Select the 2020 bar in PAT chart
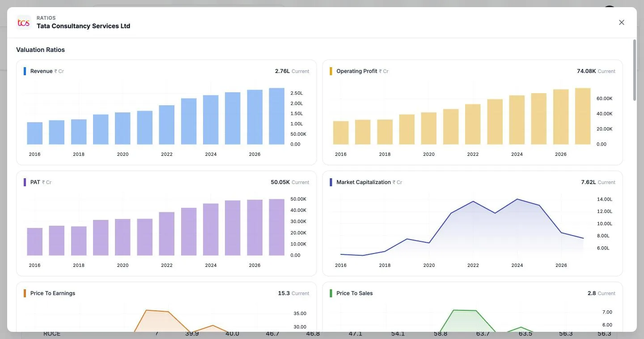 pos(123,237)
